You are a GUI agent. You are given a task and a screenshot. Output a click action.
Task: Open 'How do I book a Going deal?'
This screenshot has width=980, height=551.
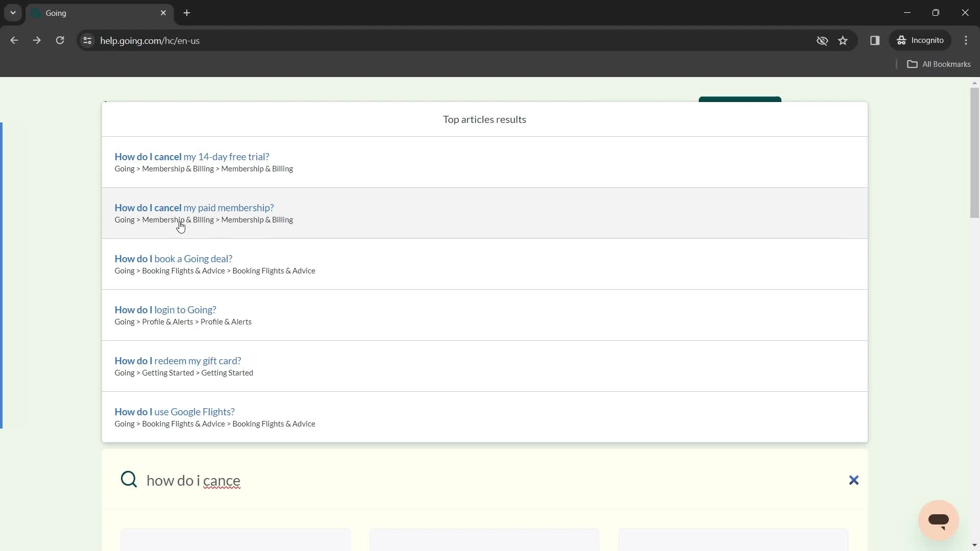coord(173,259)
